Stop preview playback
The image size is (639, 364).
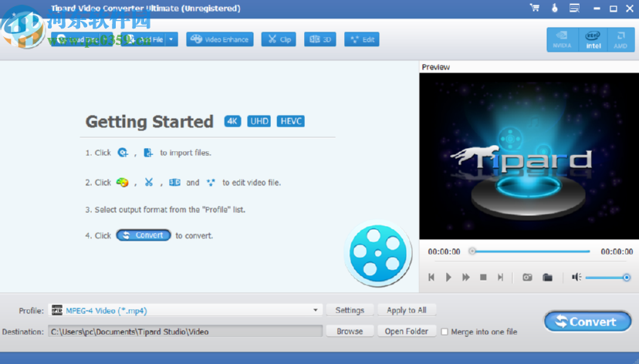click(x=483, y=278)
